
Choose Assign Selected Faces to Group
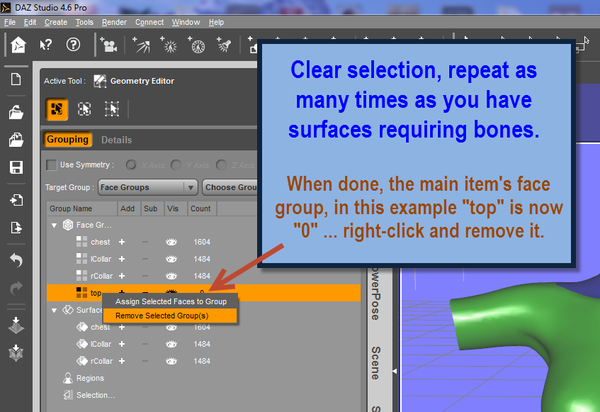pos(170,301)
